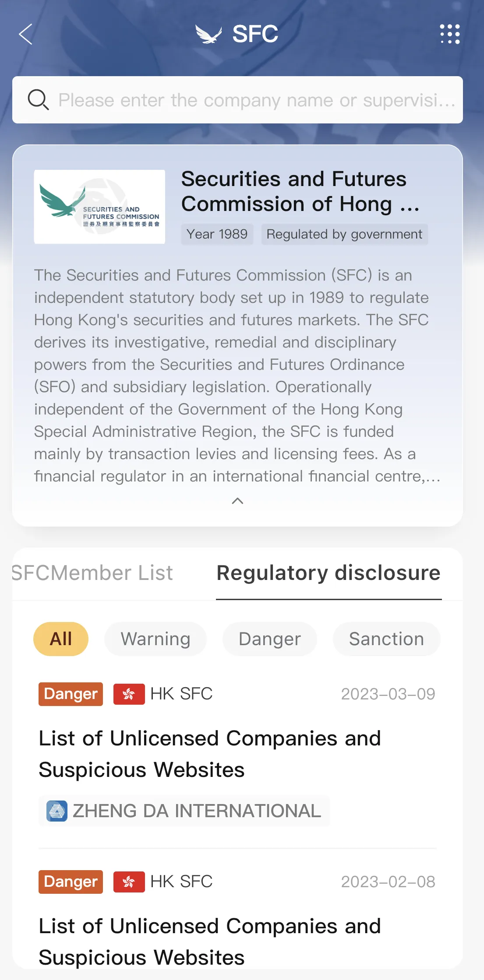Tap the Hong Kong flag on second entry
This screenshot has width=484, height=980.
coord(129,882)
